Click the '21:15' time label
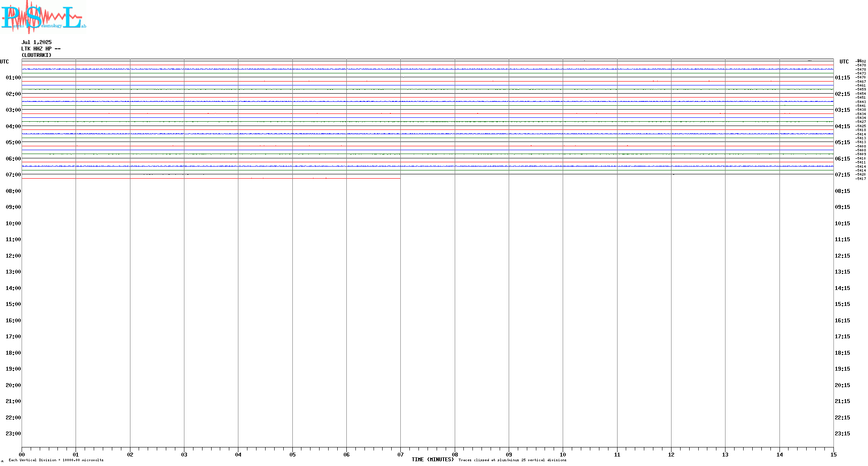Image resolution: width=868 pixels, height=466 pixels. coord(843,401)
